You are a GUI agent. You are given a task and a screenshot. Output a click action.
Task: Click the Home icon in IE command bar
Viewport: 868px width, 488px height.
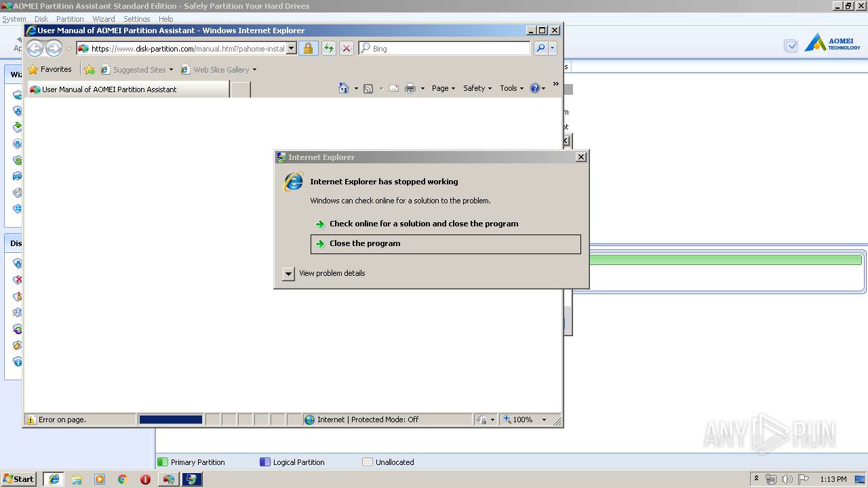click(344, 88)
